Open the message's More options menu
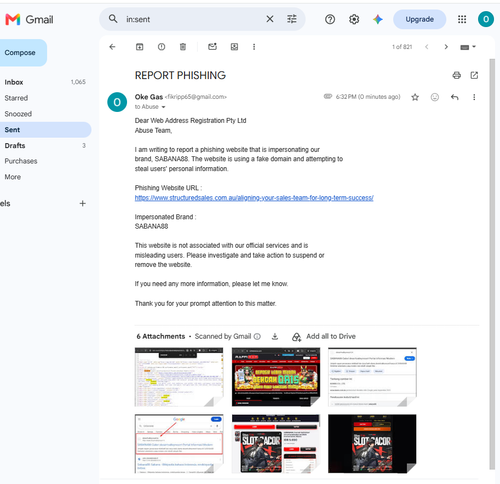The width and height of the screenshot is (500, 484). (474, 97)
